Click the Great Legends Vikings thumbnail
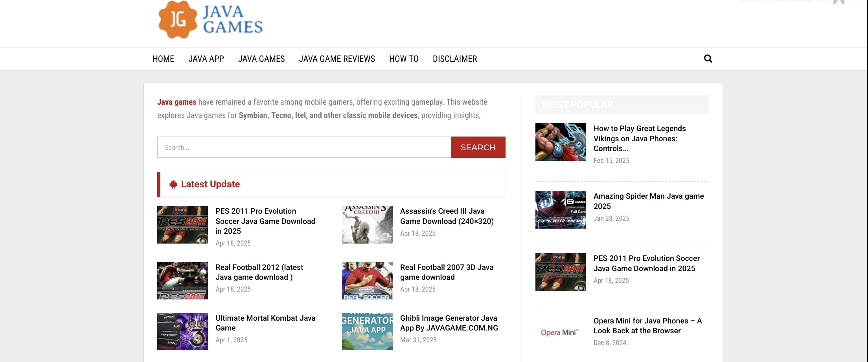Screen dimensions: 868x362 (x=561, y=142)
